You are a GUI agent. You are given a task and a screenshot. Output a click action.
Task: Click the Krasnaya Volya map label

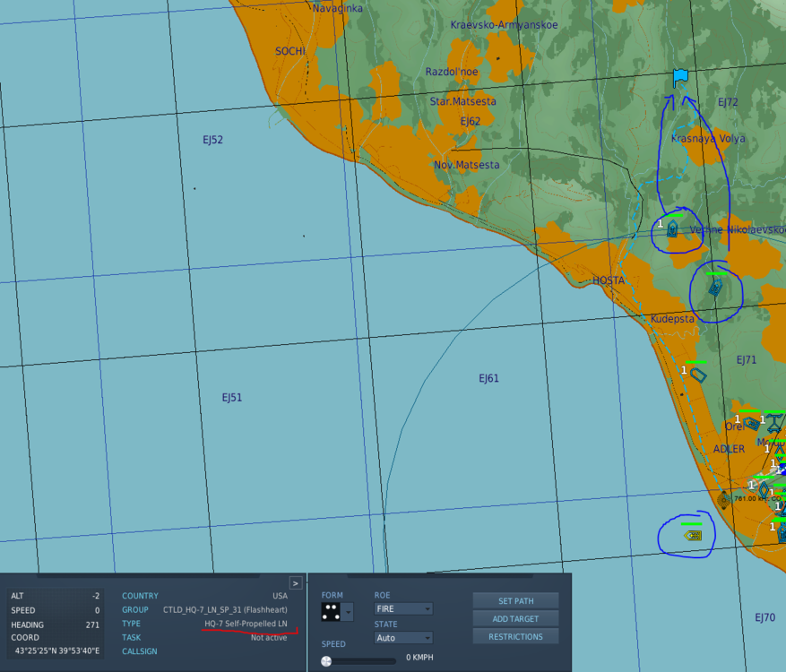(x=708, y=138)
